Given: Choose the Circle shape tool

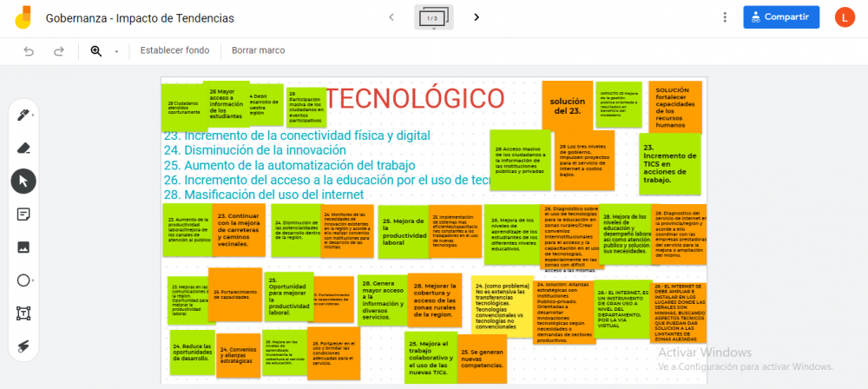Looking at the screenshot, I should pos(23,280).
